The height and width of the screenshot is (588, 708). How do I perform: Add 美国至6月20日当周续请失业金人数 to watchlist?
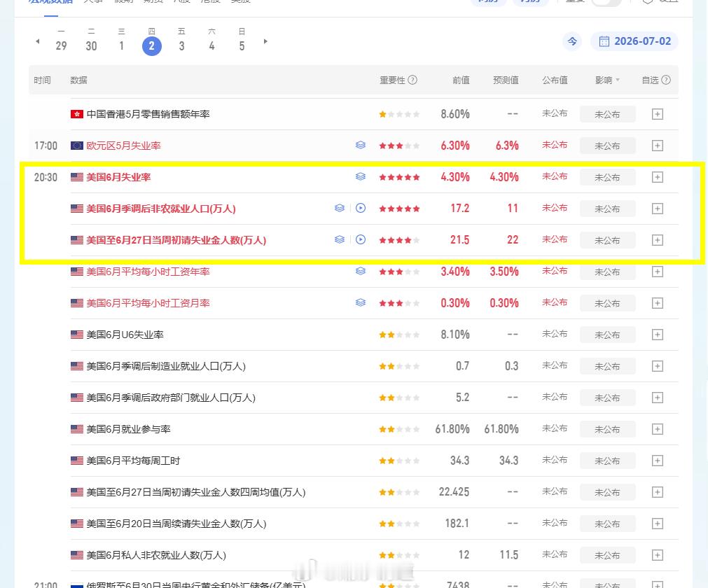[x=658, y=524]
